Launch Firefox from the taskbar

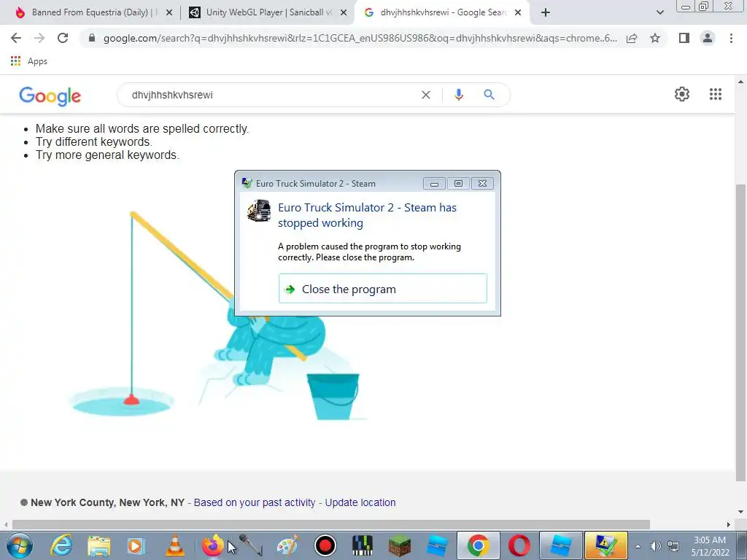pos(212,545)
